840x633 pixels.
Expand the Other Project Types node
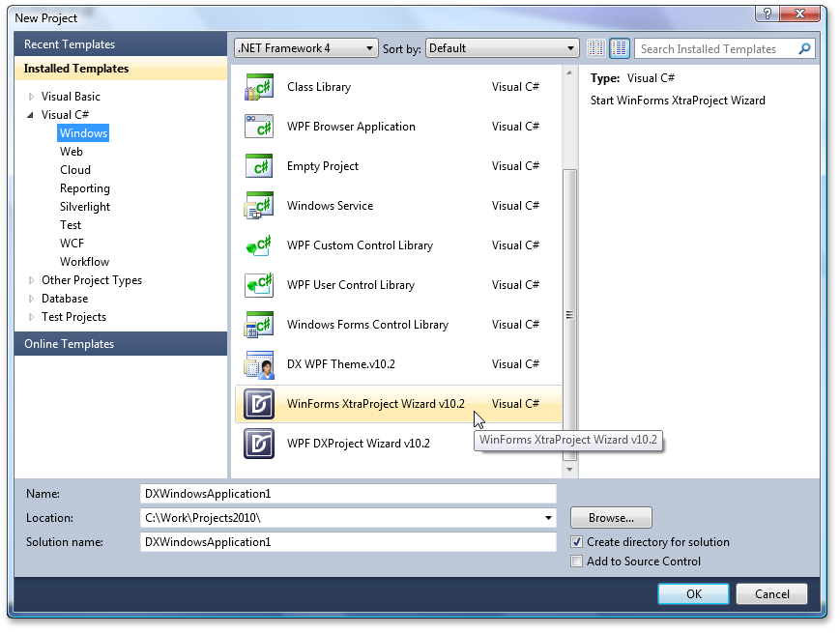[x=31, y=280]
